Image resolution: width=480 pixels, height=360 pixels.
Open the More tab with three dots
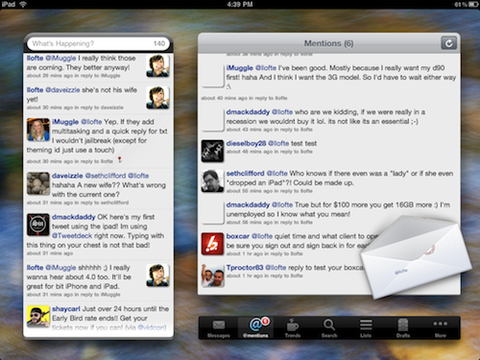pyautogui.click(x=440, y=328)
